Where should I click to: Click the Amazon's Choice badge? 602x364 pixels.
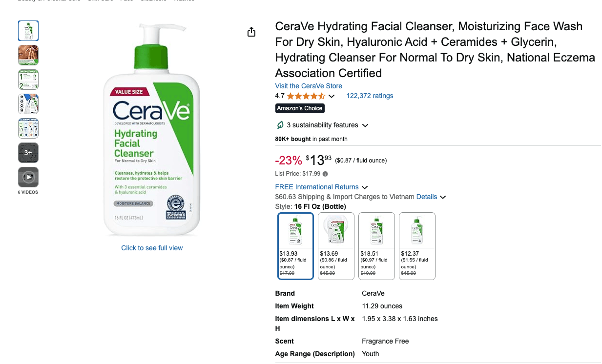(x=300, y=108)
